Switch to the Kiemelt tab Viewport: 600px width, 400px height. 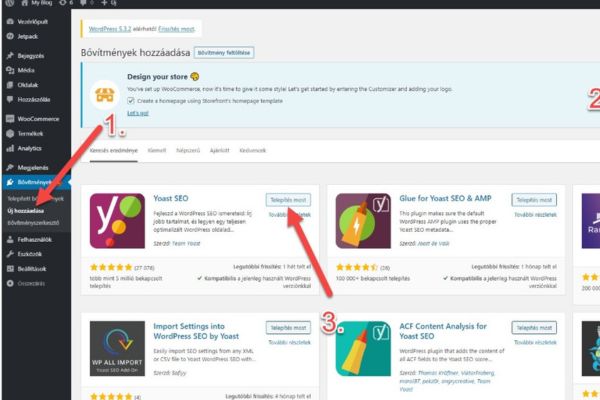tap(157, 150)
